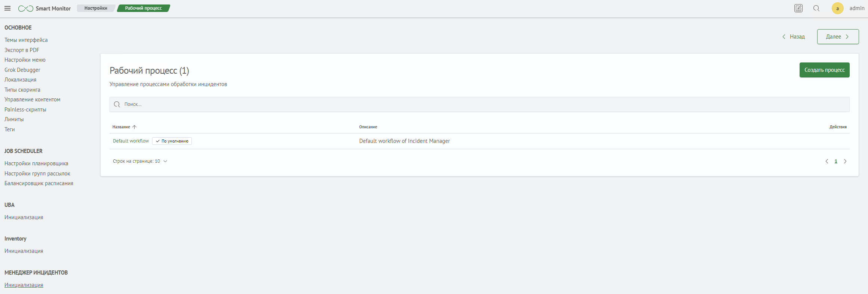Click Описание column header
This screenshot has width=868, height=294.
(368, 127)
